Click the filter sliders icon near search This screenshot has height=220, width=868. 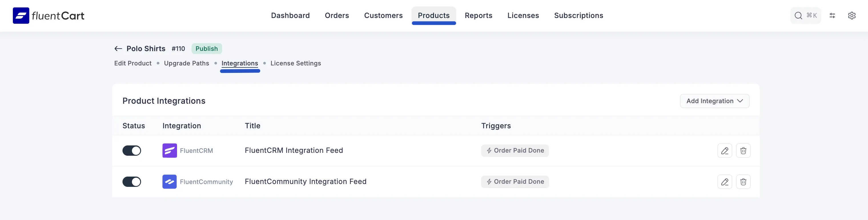832,15
